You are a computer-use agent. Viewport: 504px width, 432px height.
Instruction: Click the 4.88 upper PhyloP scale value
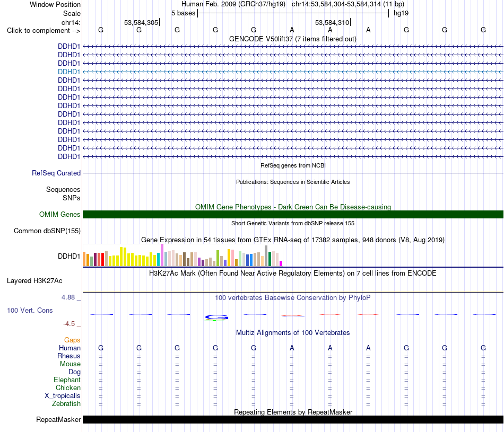68,297
